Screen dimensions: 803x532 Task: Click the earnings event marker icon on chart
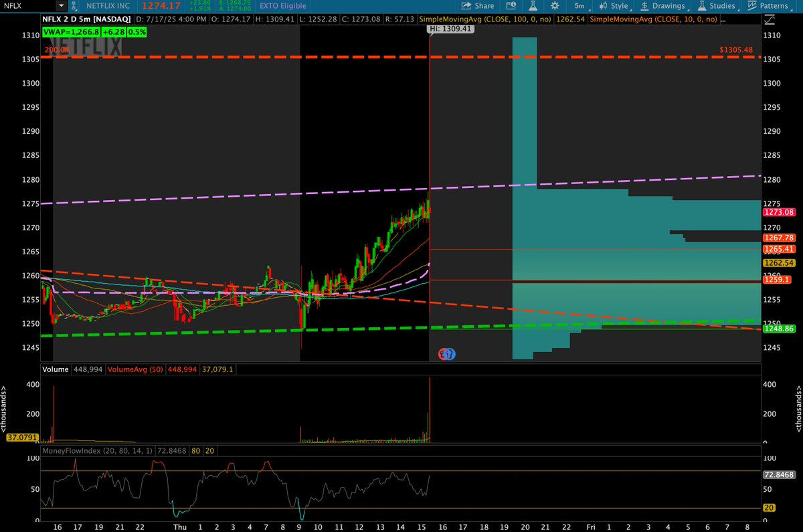pyautogui.click(x=446, y=353)
